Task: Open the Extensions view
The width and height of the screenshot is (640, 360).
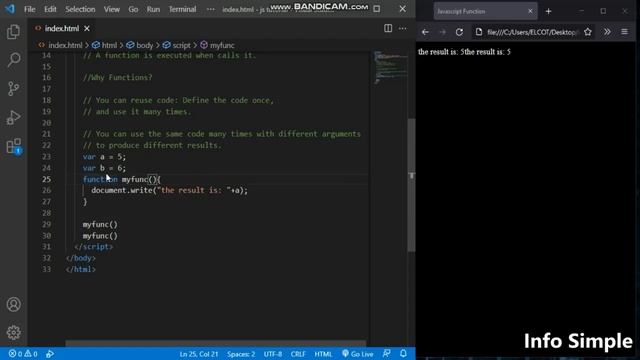Action: 13,146
